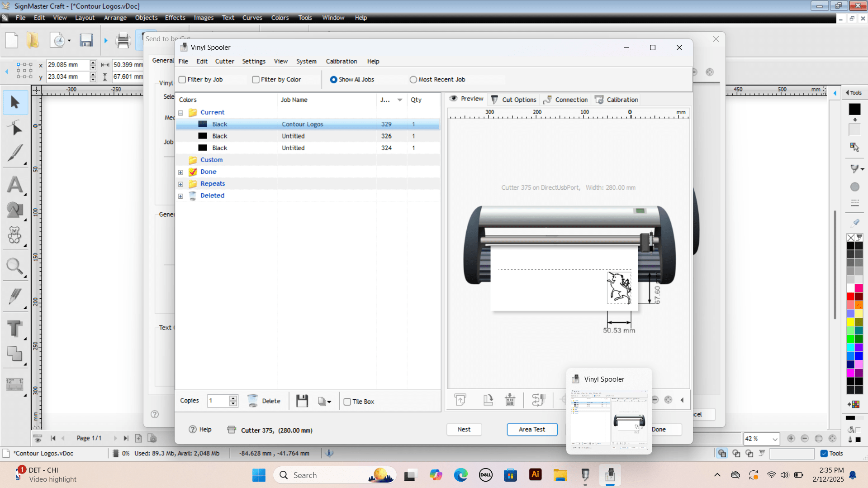The image size is (868, 488).
Task: Select the arrow Selection tool
Action: (x=15, y=102)
